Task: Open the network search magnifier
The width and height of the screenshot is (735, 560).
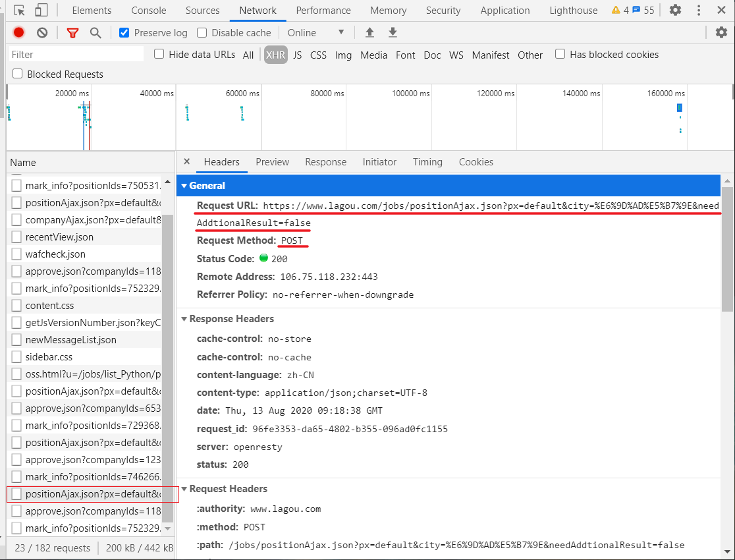Action: point(95,33)
